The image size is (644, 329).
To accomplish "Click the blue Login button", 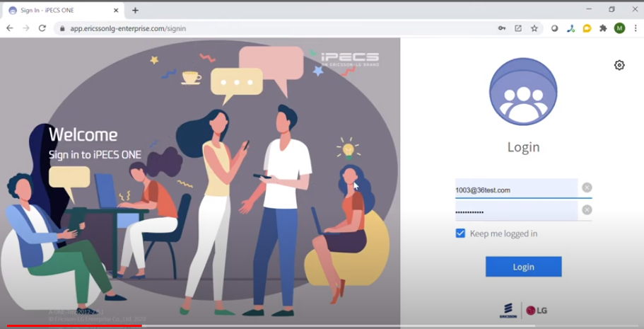I will pos(523,267).
